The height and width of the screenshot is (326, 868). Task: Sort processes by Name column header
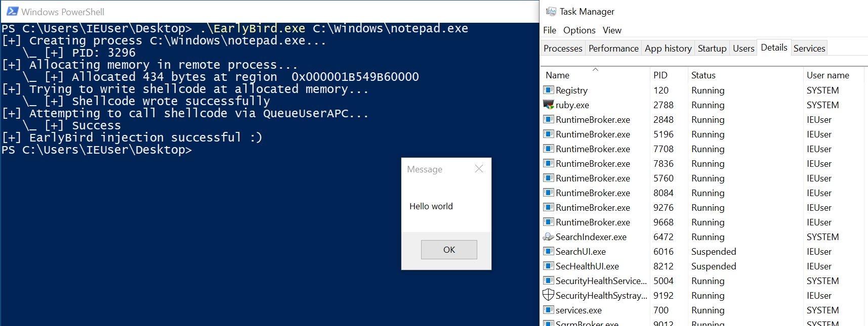pyautogui.click(x=557, y=75)
